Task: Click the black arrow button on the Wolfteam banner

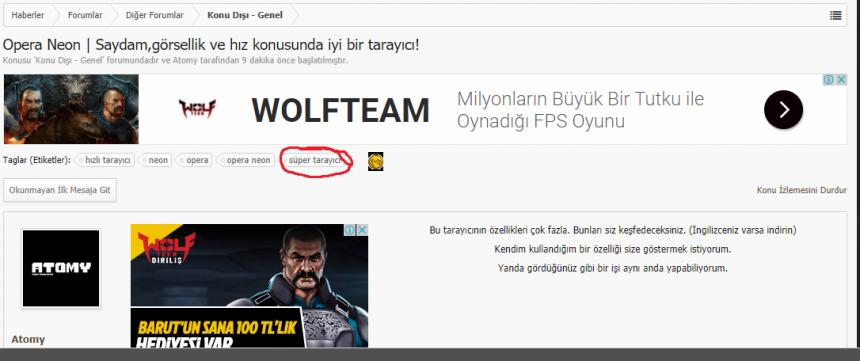Action: 783,110
